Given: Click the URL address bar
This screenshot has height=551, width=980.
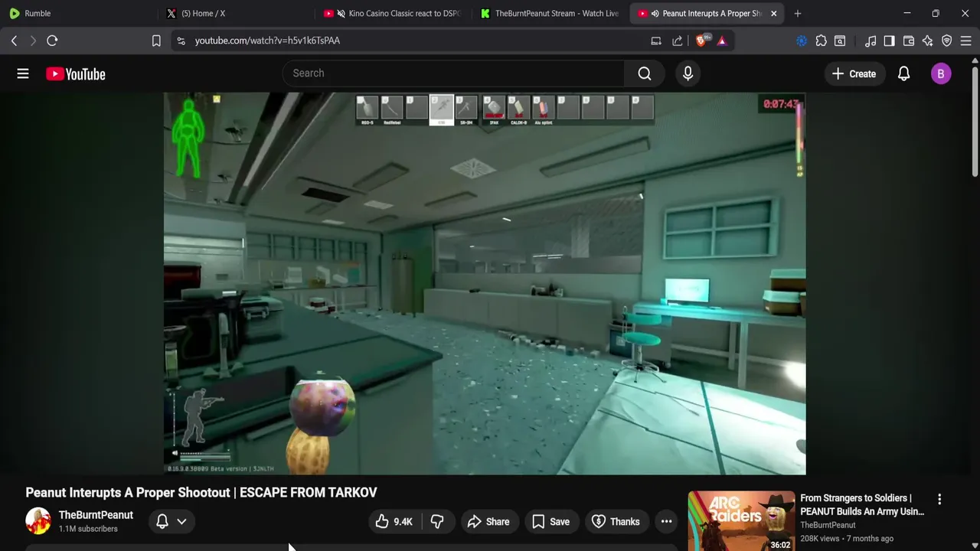Looking at the screenshot, I should tap(413, 41).
